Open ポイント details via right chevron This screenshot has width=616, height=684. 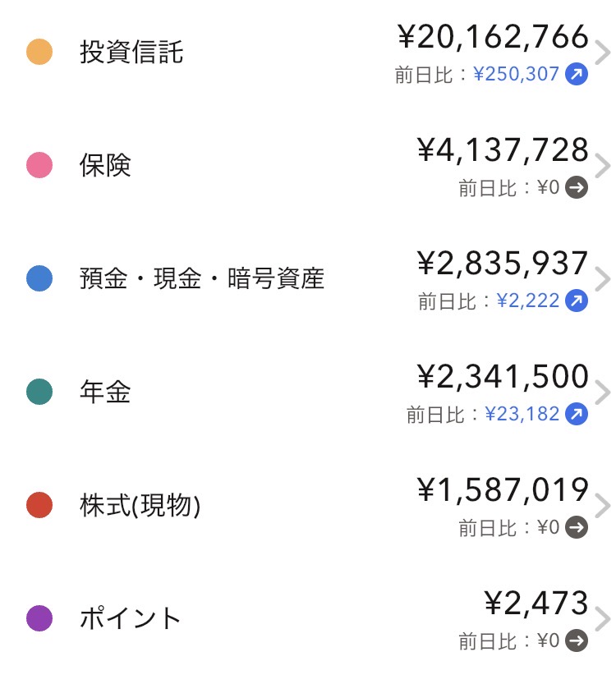(x=604, y=619)
